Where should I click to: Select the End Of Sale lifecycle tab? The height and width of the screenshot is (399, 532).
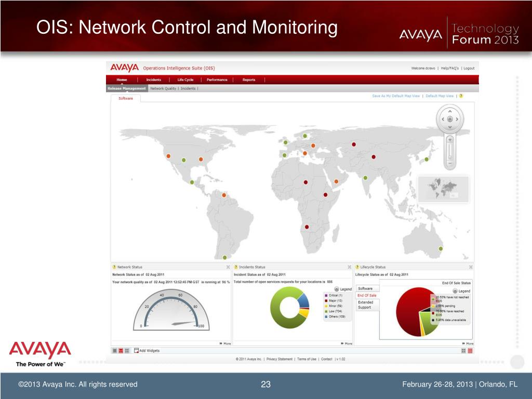click(x=367, y=295)
